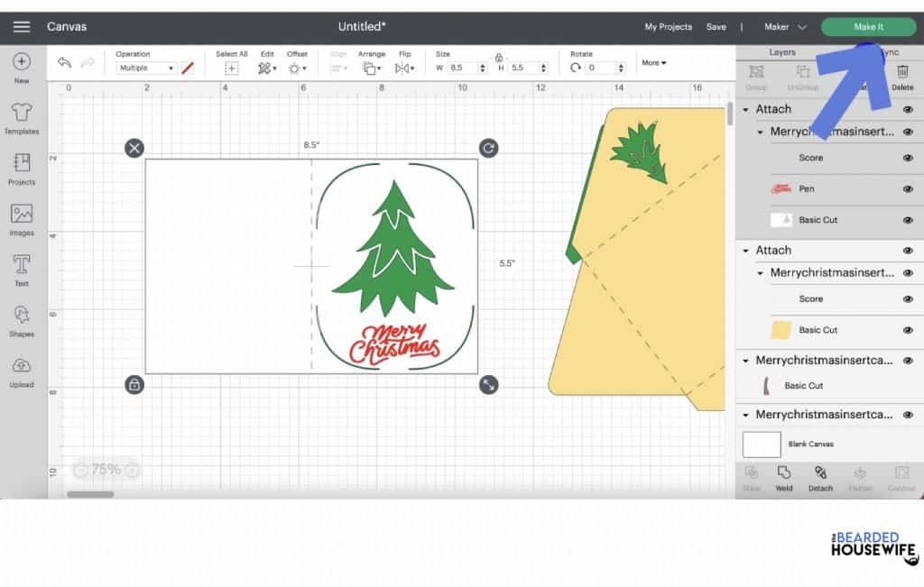Screen dimensions: 924x587
Task: Click the My Projects link
Action: [x=668, y=27]
